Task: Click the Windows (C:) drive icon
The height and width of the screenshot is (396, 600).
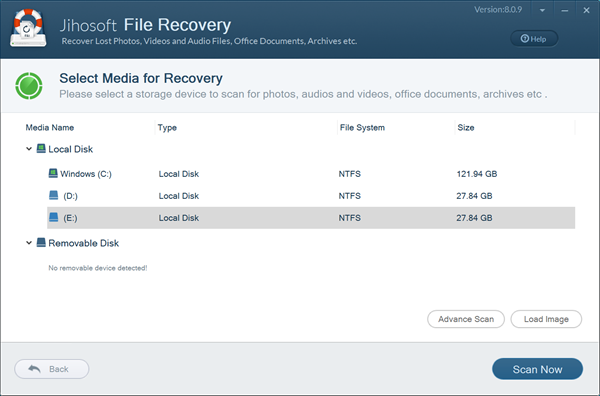Action: pos(53,173)
